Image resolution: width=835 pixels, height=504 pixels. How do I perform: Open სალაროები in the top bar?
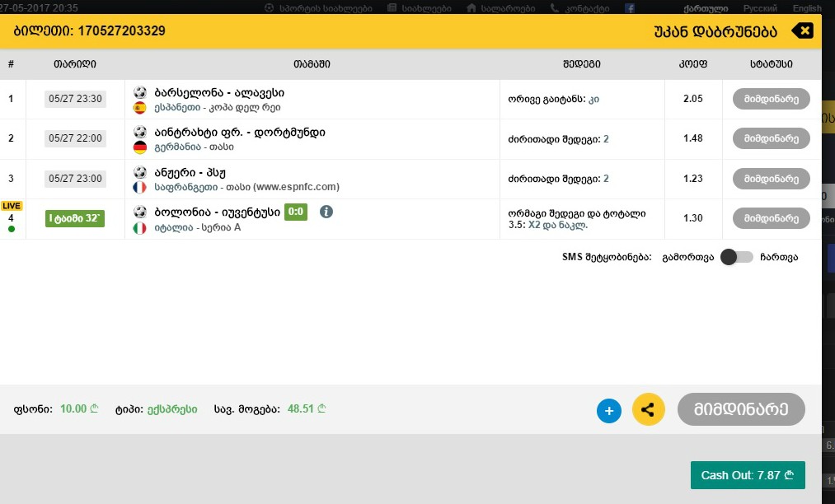pos(501,8)
